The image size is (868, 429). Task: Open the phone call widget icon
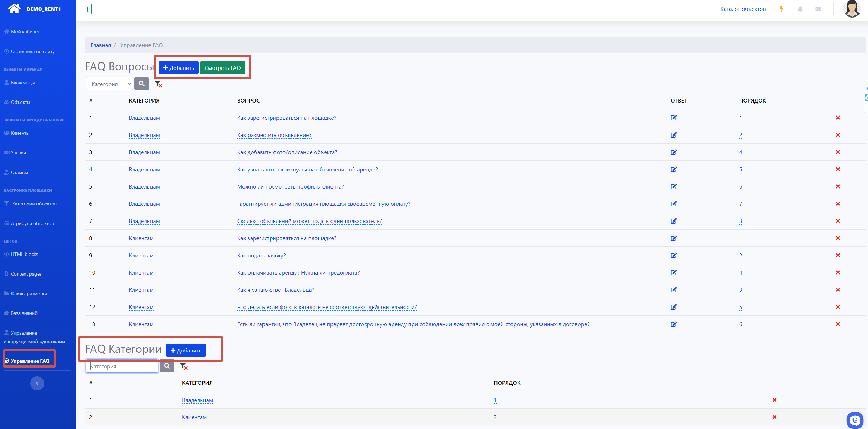855,420
